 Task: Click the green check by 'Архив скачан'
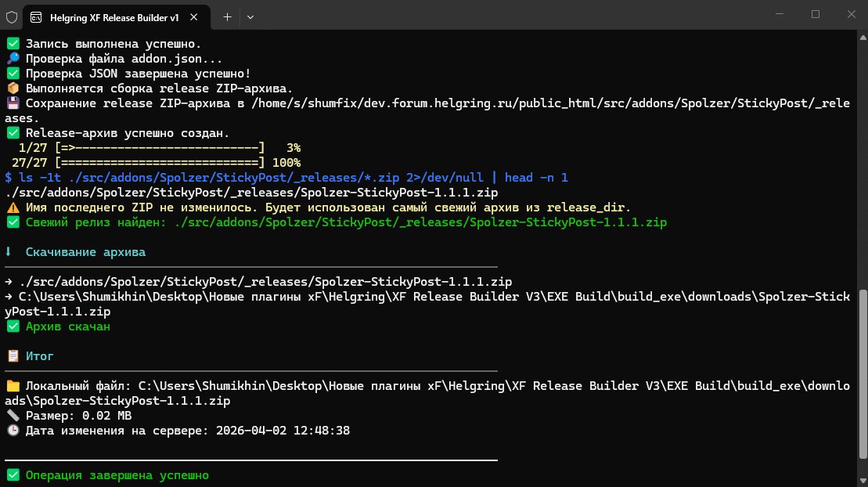tap(13, 326)
